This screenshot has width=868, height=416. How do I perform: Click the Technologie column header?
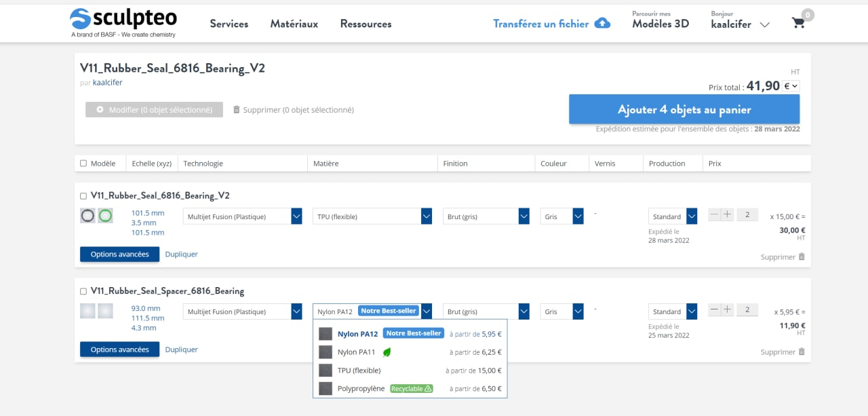tap(203, 164)
